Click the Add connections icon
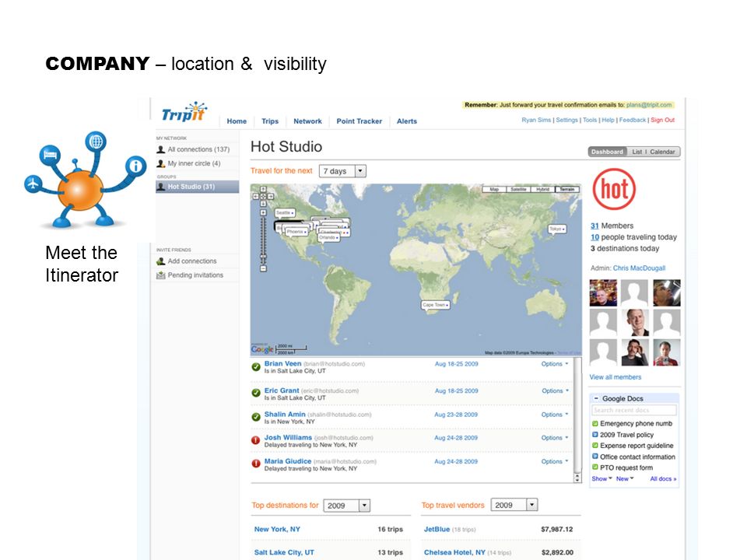Screen dimensions: 747x560 [x=161, y=261]
